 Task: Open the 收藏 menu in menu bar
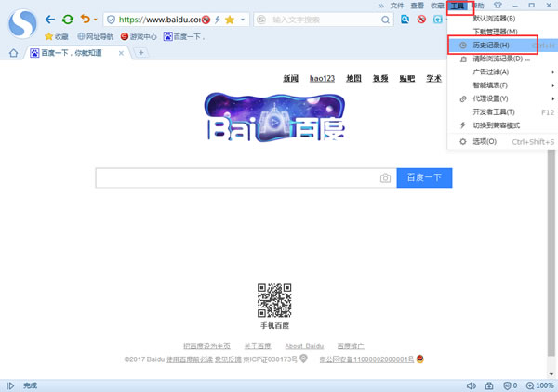(x=437, y=6)
